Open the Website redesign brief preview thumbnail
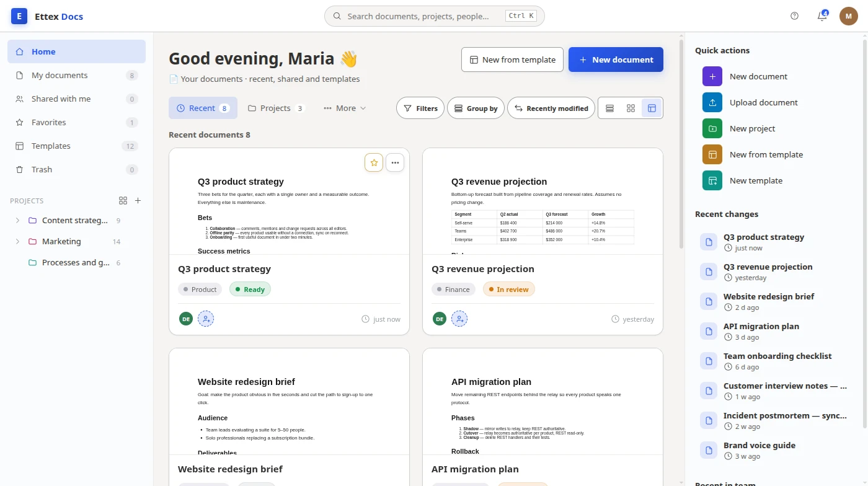Image resolution: width=868 pixels, height=486 pixels. pyautogui.click(x=289, y=402)
